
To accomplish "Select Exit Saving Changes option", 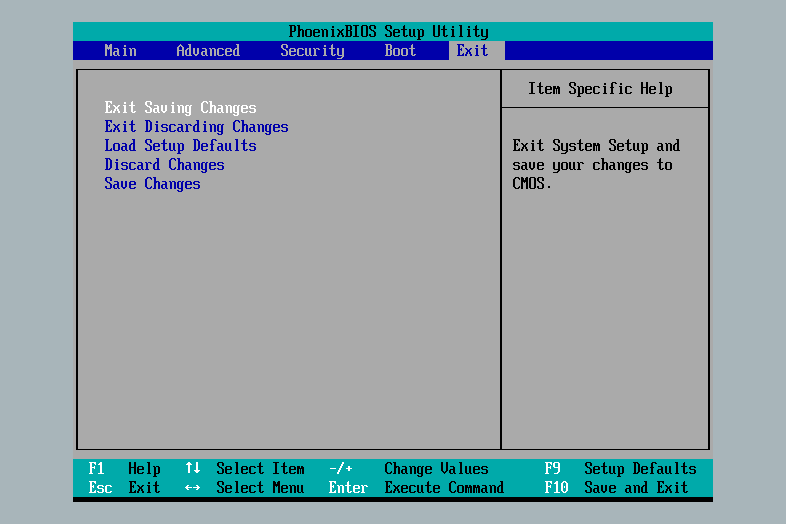I will (x=180, y=108).
